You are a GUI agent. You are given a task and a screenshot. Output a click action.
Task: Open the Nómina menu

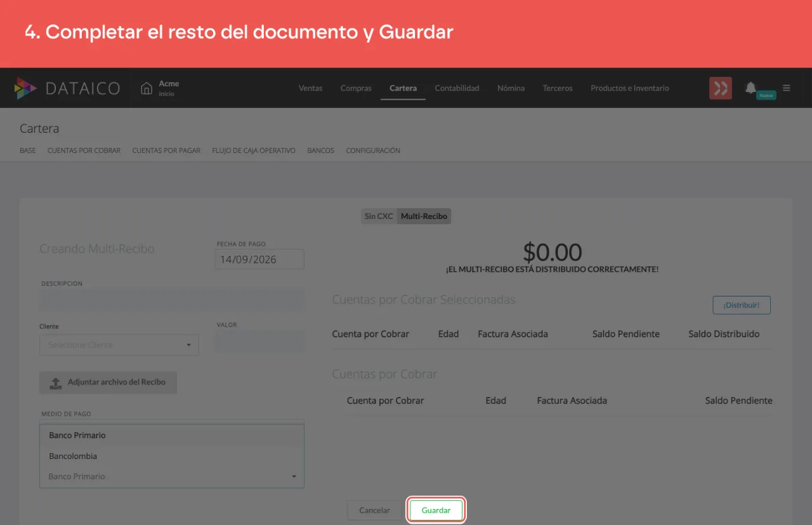[511, 88]
